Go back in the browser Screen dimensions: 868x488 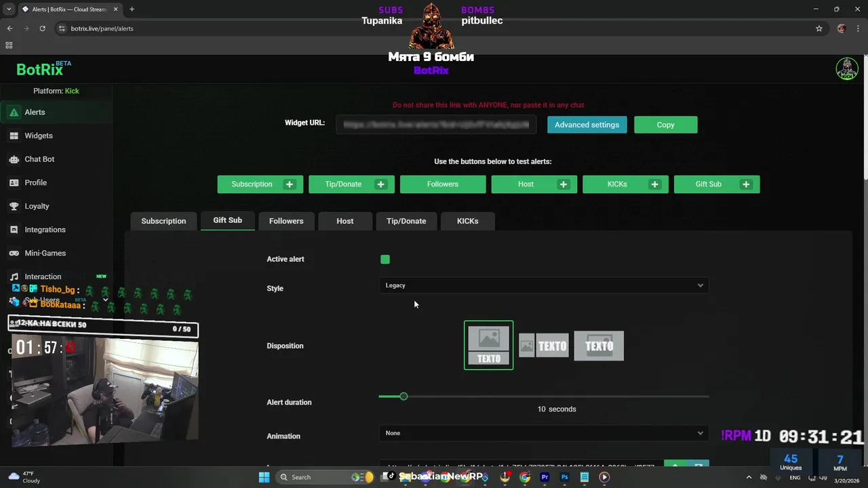point(9,28)
